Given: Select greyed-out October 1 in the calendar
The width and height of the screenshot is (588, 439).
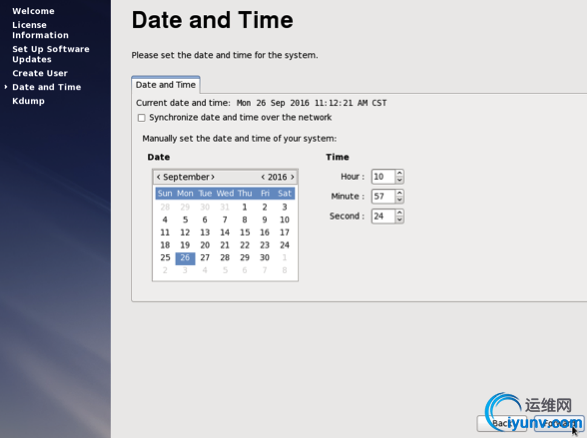Looking at the screenshot, I should click(x=284, y=258).
